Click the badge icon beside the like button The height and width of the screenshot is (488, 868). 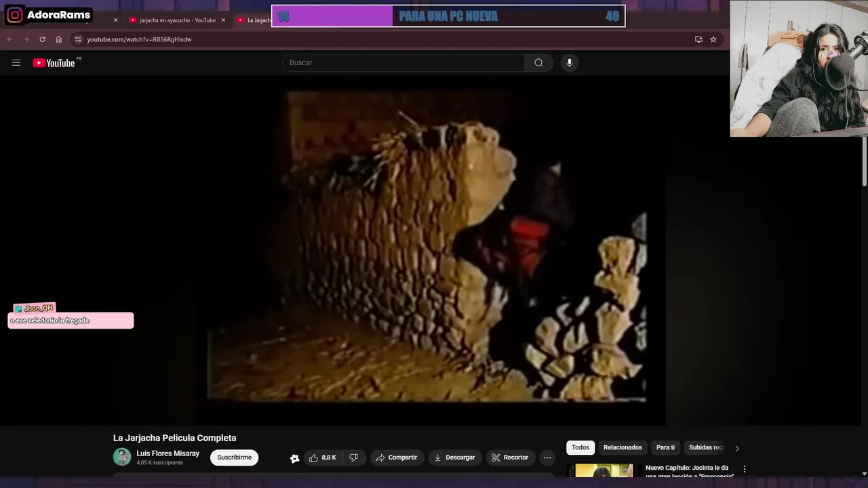coord(294,458)
